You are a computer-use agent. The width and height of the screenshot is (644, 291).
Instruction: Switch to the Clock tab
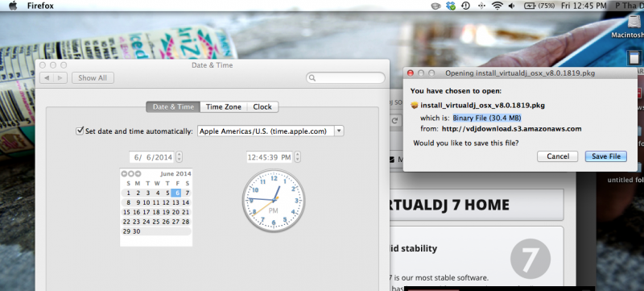tap(262, 107)
